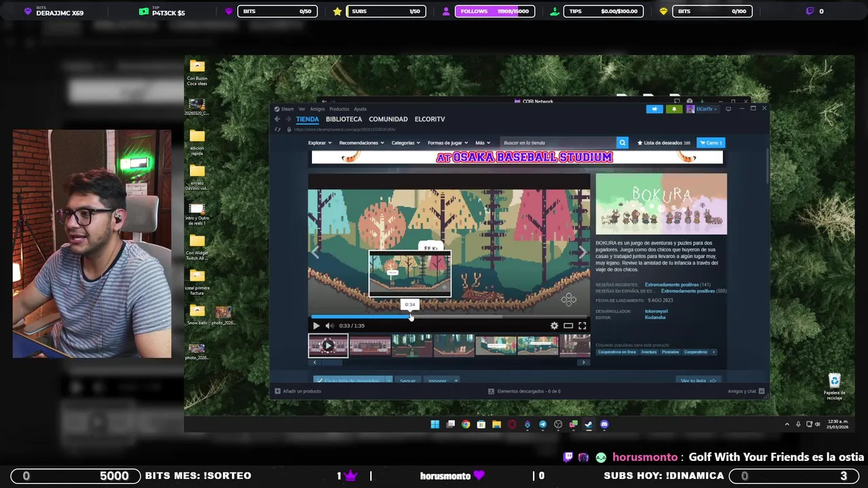The image size is (868, 488).
Task: Go back with Steam navigation arrow
Action: pyautogui.click(x=277, y=119)
